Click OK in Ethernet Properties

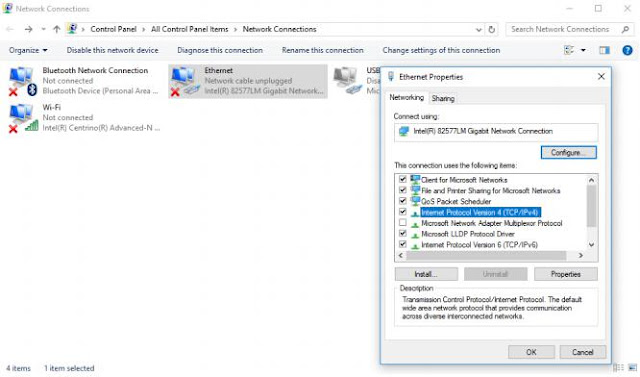coord(531,352)
